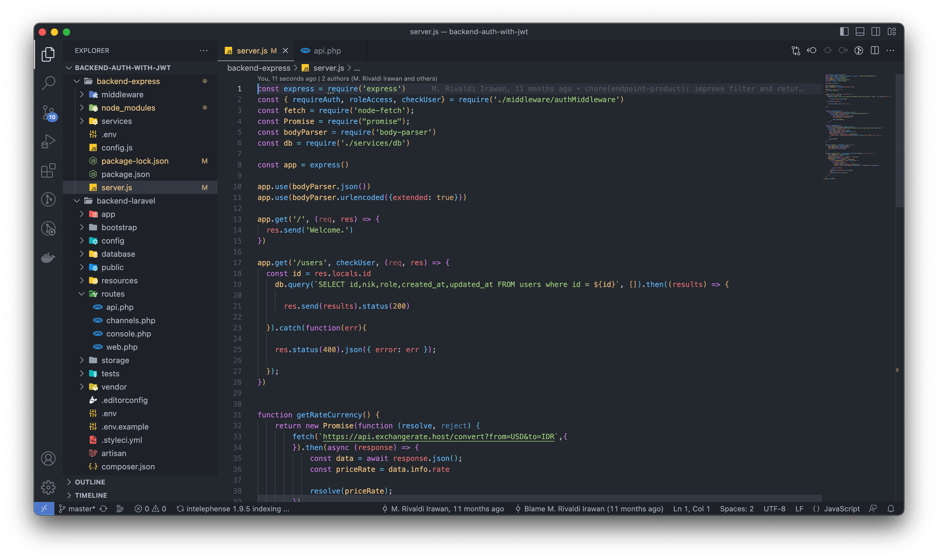Click intelephense indexing status item
Image resolution: width=938 pixels, height=560 pixels.
click(x=233, y=509)
